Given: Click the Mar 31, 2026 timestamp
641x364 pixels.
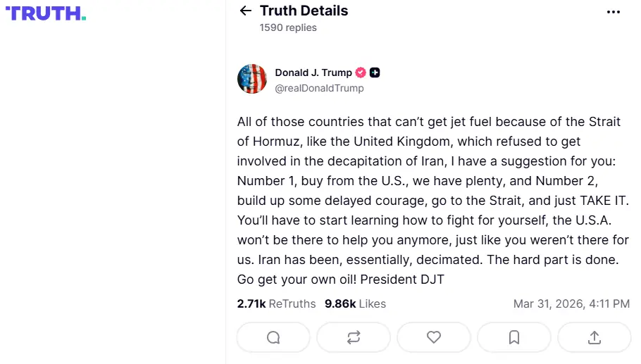Looking at the screenshot, I should tap(571, 304).
